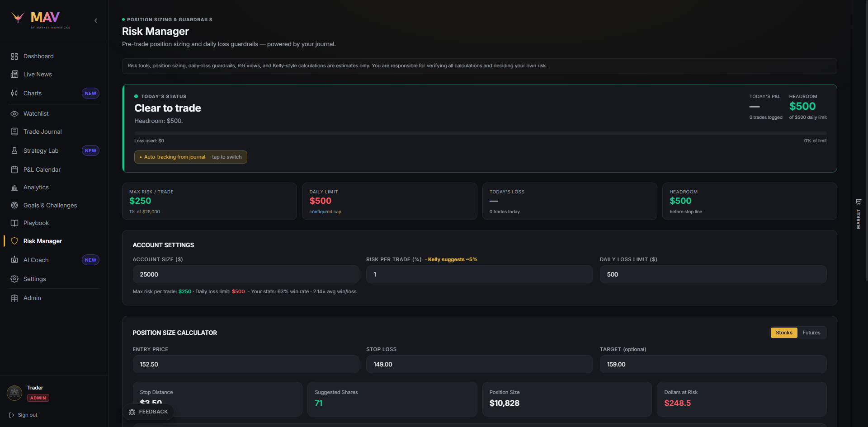Click the Headroom before stop line card
The width and height of the screenshot is (868, 427).
coord(750,202)
